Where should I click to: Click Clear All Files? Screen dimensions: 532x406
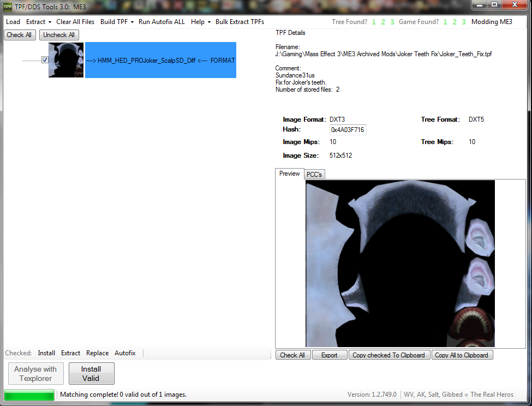pos(75,22)
